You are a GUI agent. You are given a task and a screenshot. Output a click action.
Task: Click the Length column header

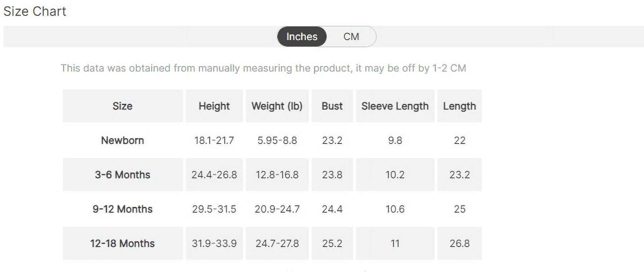pyautogui.click(x=459, y=106)
